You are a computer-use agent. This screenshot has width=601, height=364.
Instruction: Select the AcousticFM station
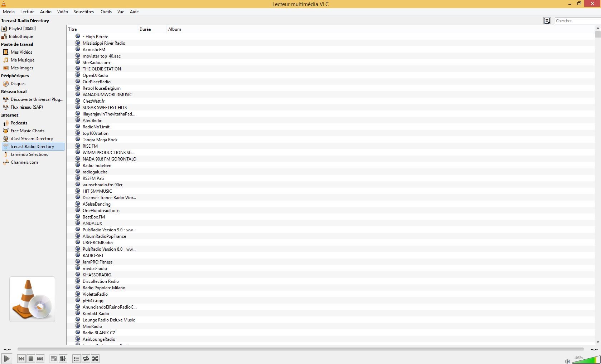[94, 50]
